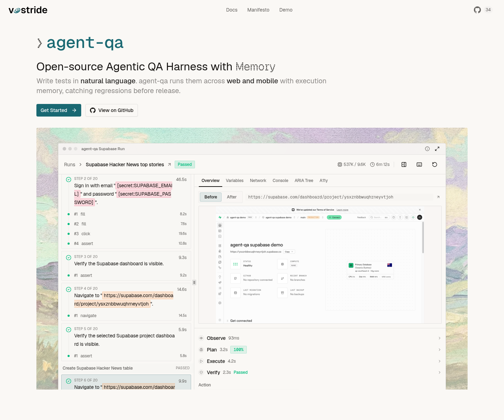Select the After screenshot toggle
This screenshot has width=504, height=420.
pos(232,197)
